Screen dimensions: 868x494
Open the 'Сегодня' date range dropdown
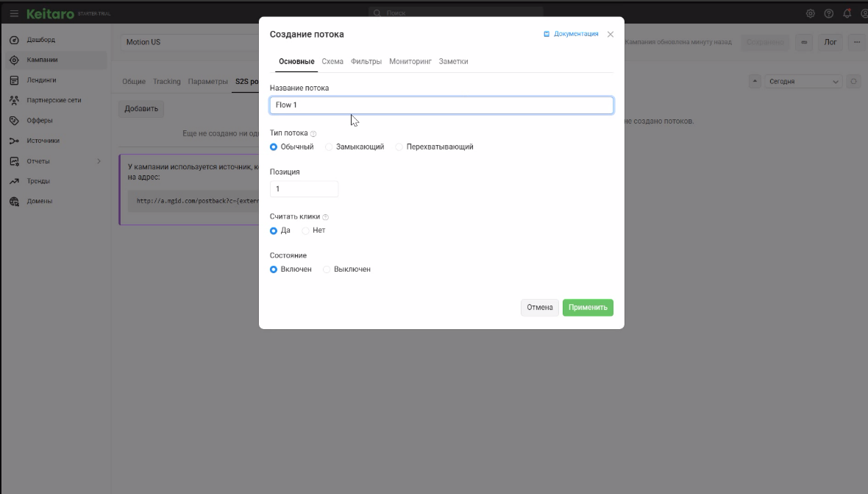[803, 82]
